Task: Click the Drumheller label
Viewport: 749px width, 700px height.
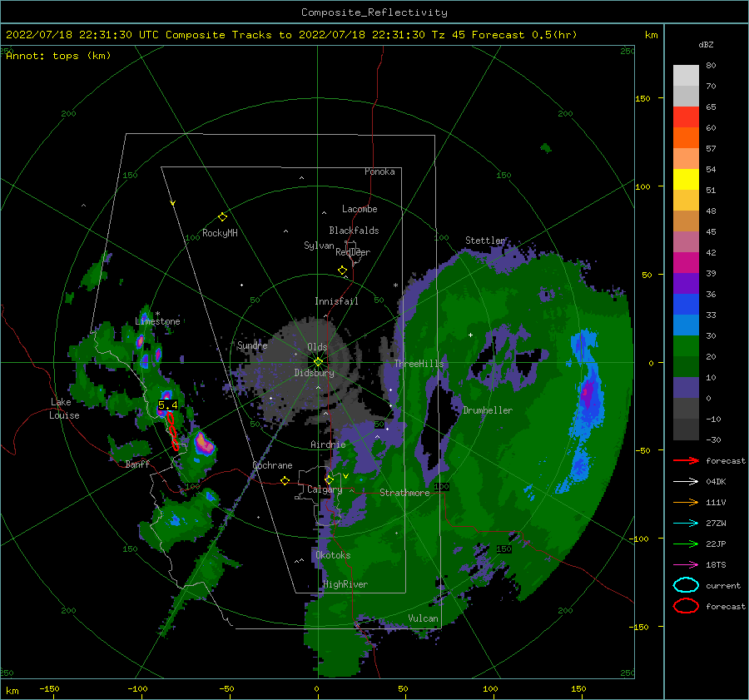Action: pyautogui.click(x=487, y=410)
